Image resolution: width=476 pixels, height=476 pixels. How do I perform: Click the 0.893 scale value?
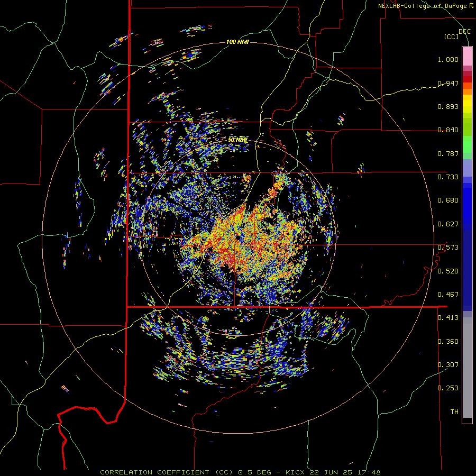[x=448, y=106]
